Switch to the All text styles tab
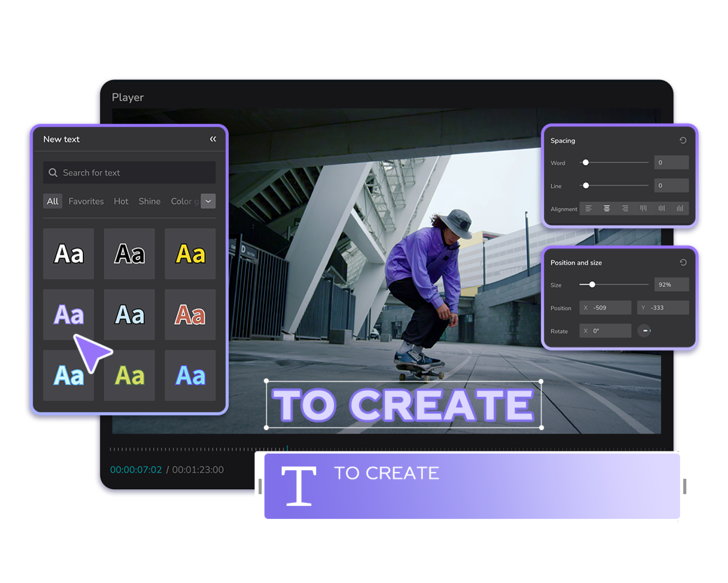Image resolution: width=728 pixels, height=583 pixels. [x=52, y=201]
